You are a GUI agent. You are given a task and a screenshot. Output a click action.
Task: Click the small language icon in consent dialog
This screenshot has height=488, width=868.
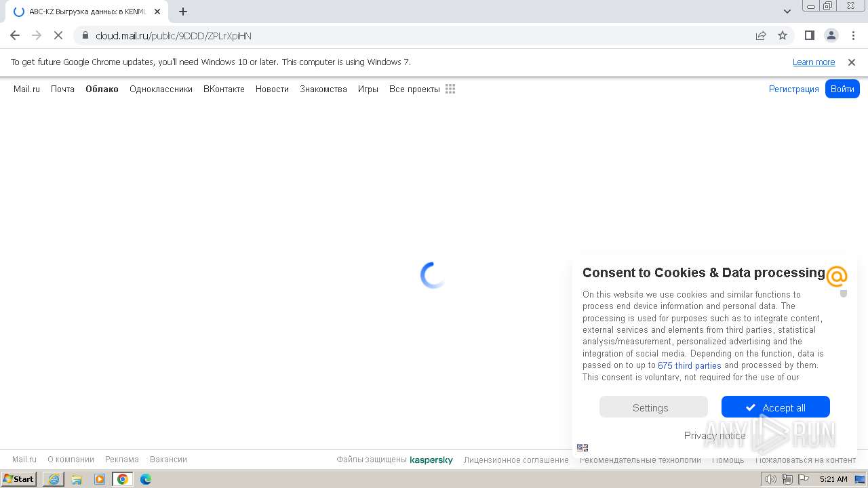pos(583,447)
